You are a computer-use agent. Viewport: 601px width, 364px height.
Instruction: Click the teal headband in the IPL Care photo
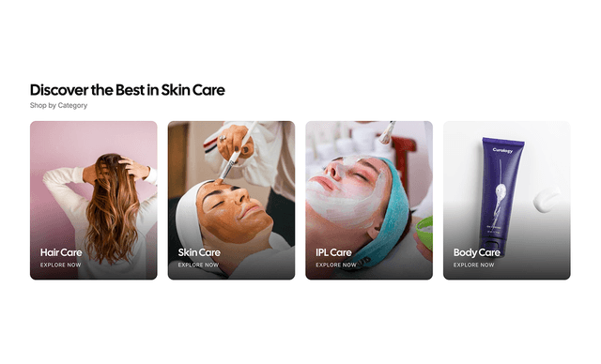pos(389,214)
